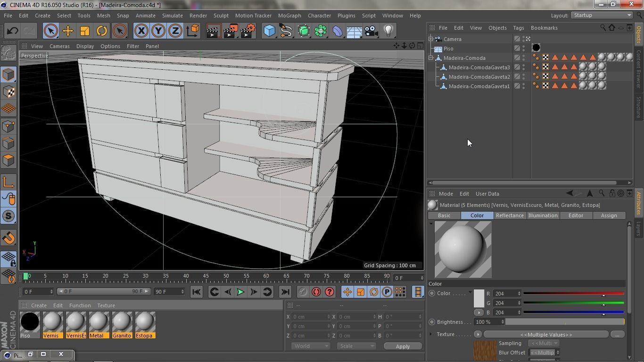
Task: Open Edit Render Settings icon
Action: (248, 31)
